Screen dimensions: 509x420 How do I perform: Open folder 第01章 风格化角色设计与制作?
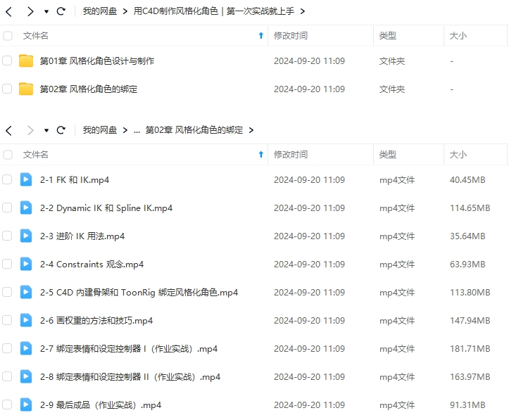pos(97,61)
